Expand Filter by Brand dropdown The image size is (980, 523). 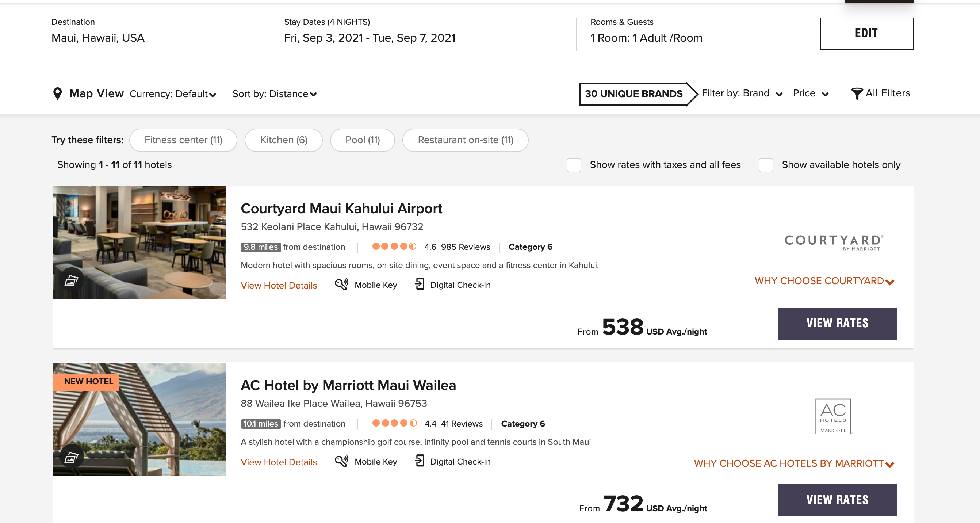(x=742, y=93)
